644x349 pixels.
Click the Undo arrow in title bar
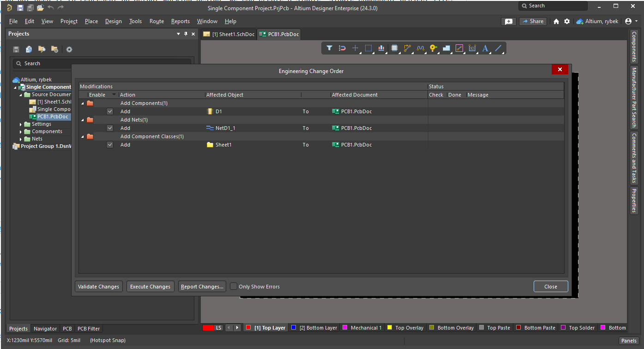50,8
